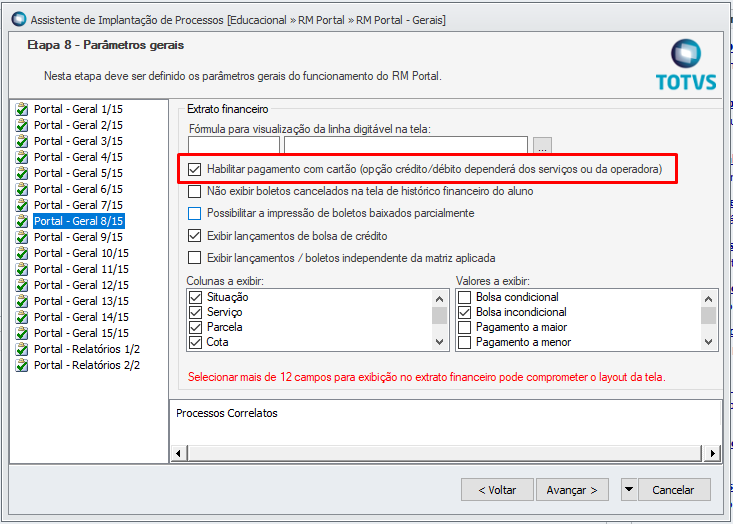Click the checkmark icon beside Portal - Geral 2/15
Screen dimensions: 733x524
(x=22, y=125)
